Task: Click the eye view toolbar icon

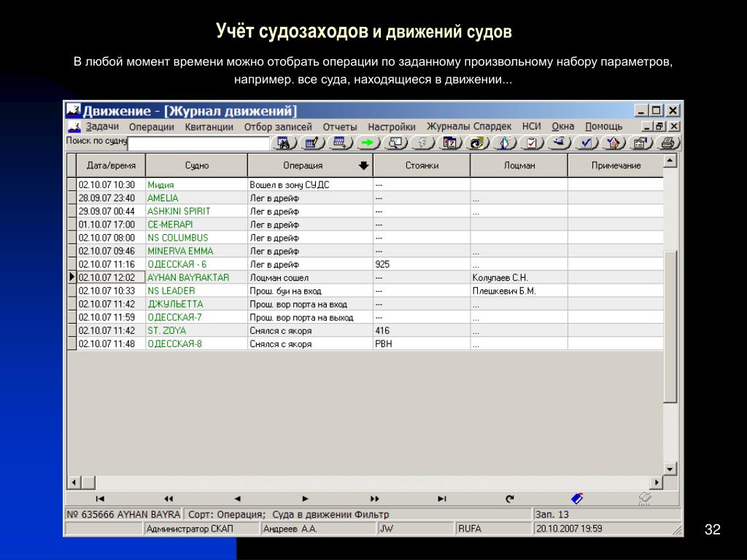Action: [x=477, y=142]
